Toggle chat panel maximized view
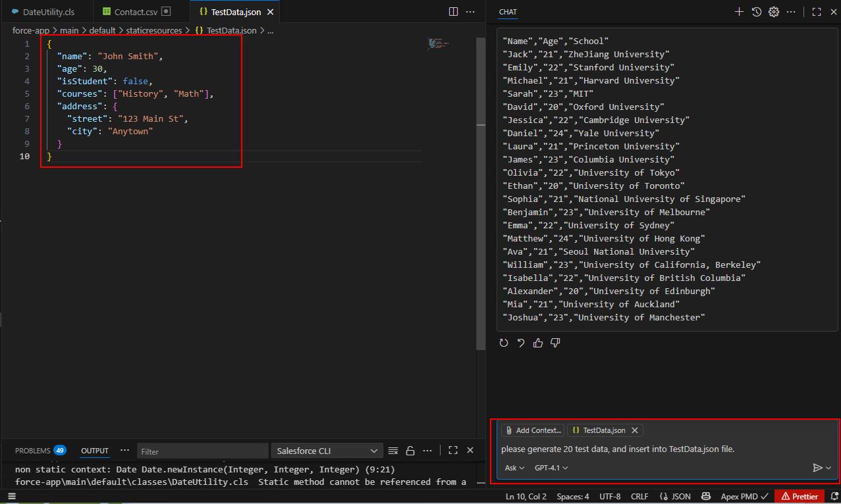 click(x=816, y=12)
